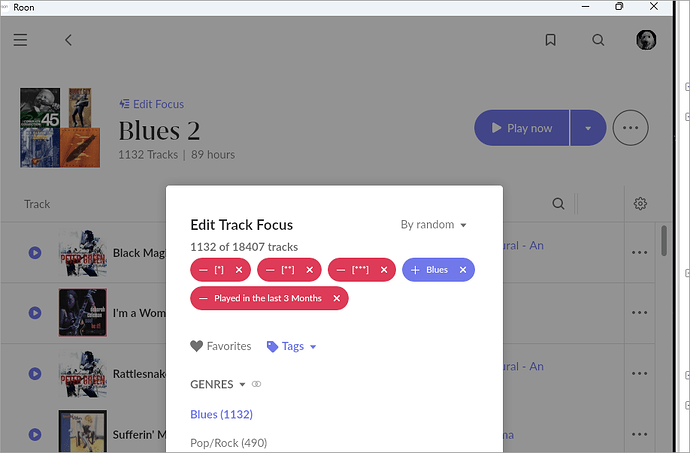Open the Black Magic album link
Image resolution: width=690 pixels, height=453 pixels.
(524, 246)
